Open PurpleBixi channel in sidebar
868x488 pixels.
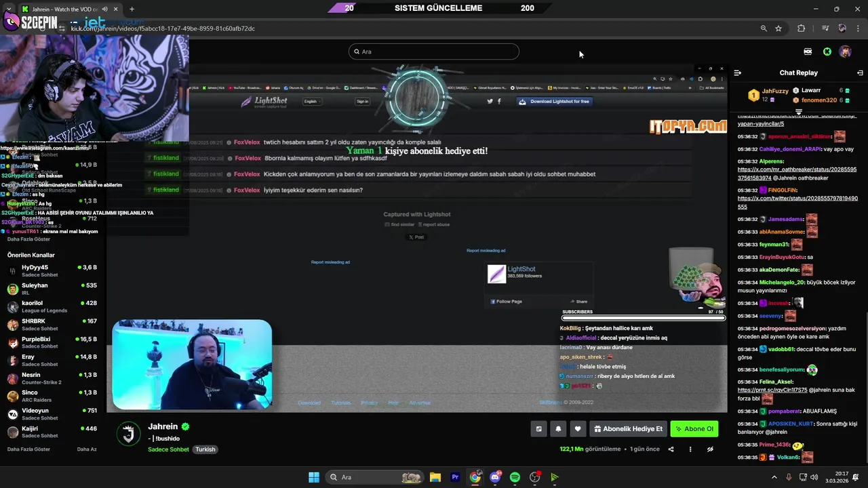click(x=53, y=342)
